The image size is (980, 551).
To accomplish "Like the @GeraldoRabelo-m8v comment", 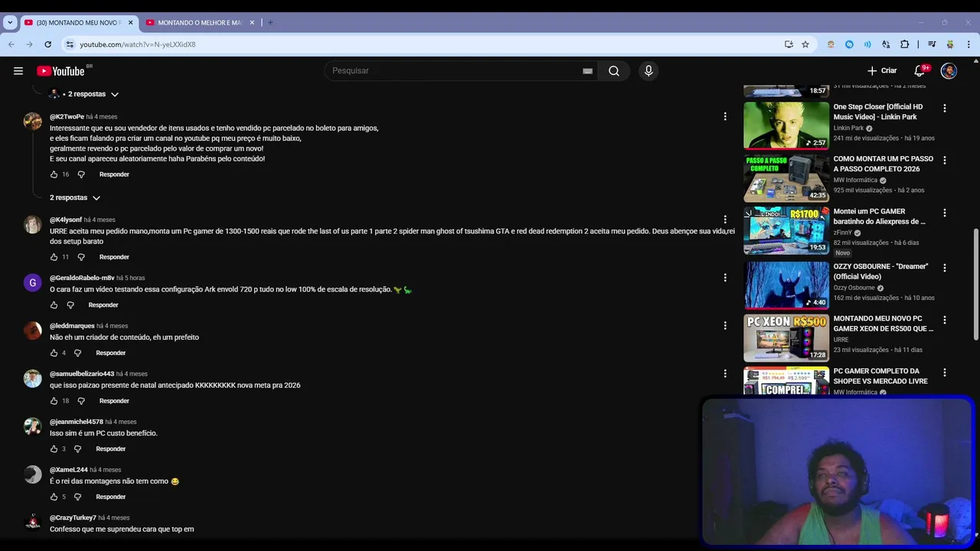I will pyautogui.click(x=54, y=305).
